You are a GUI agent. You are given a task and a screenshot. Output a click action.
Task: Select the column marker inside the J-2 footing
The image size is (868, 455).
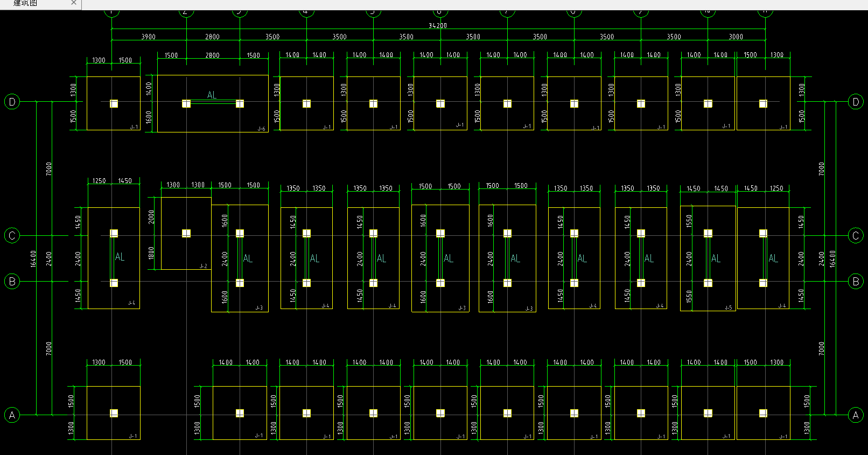[186, 233]
